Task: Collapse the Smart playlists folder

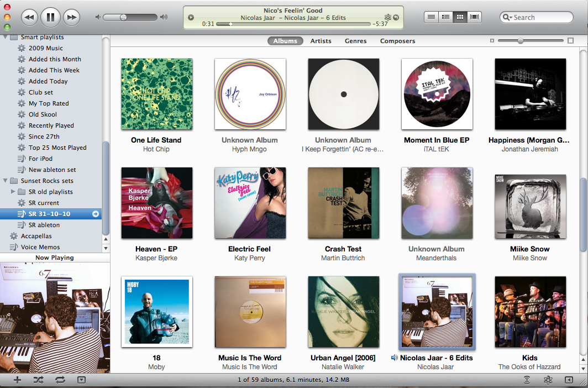Action: [6, 37]
